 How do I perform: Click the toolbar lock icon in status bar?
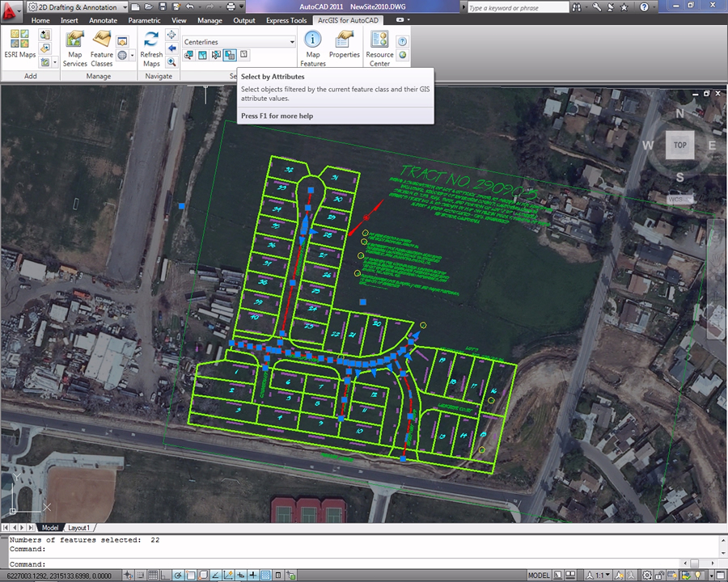660,576
